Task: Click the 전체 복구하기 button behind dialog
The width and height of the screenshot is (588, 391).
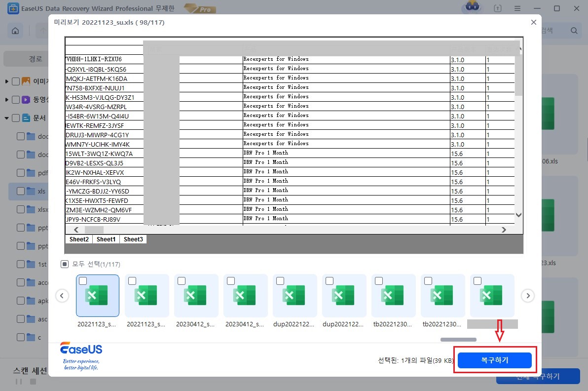Action: pyautogui.click(x=538, y=376)
